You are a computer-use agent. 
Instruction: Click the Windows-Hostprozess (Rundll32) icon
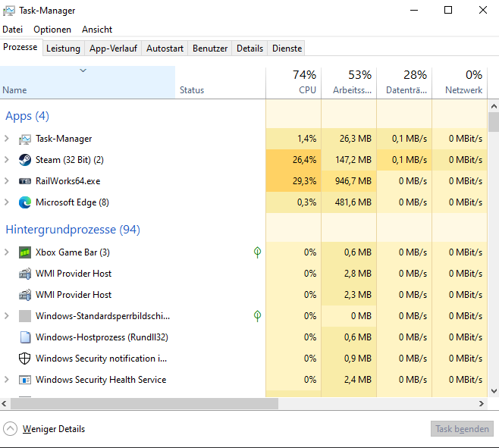pos(25,337)
